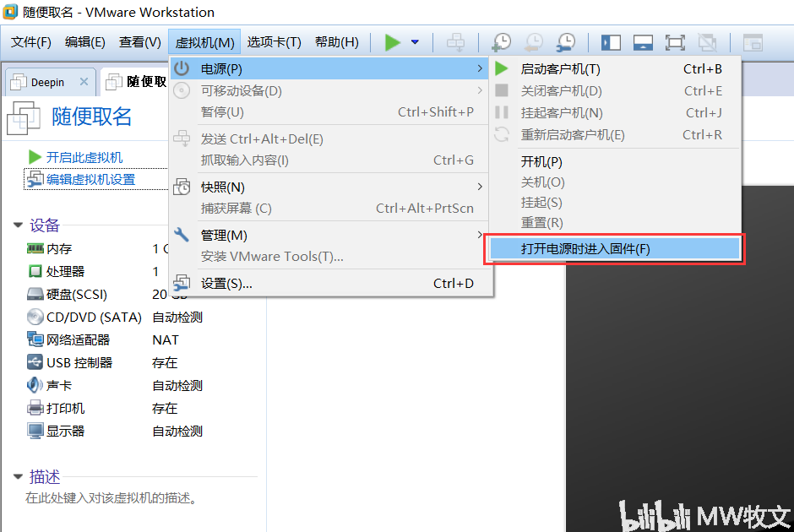794x532 pixels.
Task: Open the 帮助(H) menu
Action: (337, 42)
